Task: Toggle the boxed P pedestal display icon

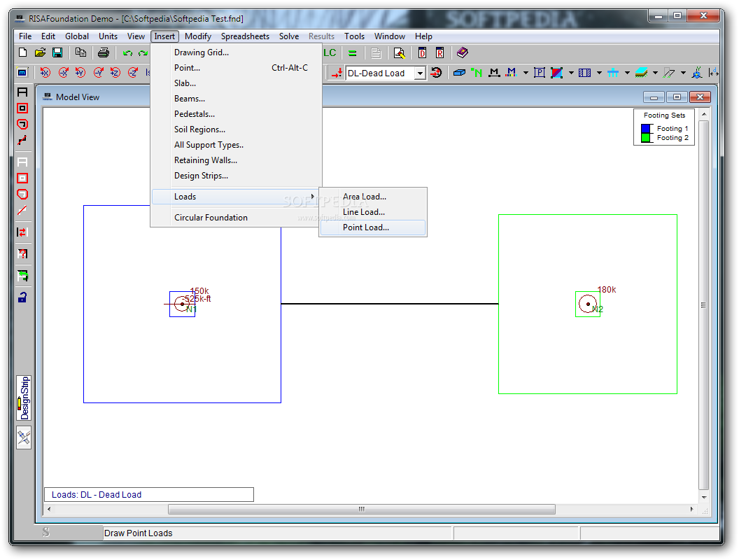Action: 540,73
